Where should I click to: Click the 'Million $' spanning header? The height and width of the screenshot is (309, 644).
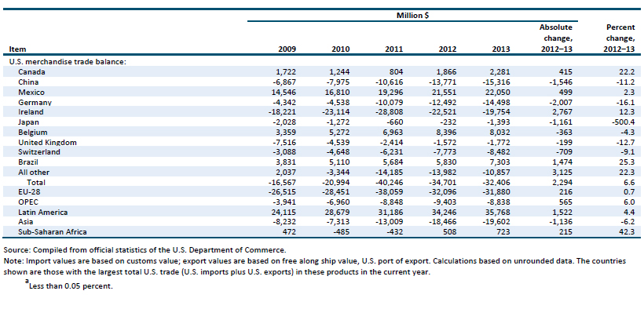(x=413, y=16)
